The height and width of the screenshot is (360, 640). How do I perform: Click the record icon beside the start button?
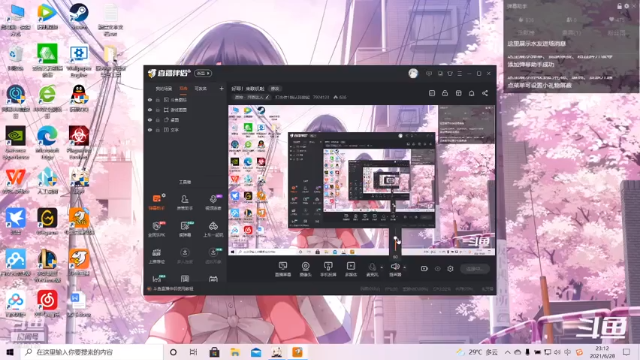[x=424, y=269]
